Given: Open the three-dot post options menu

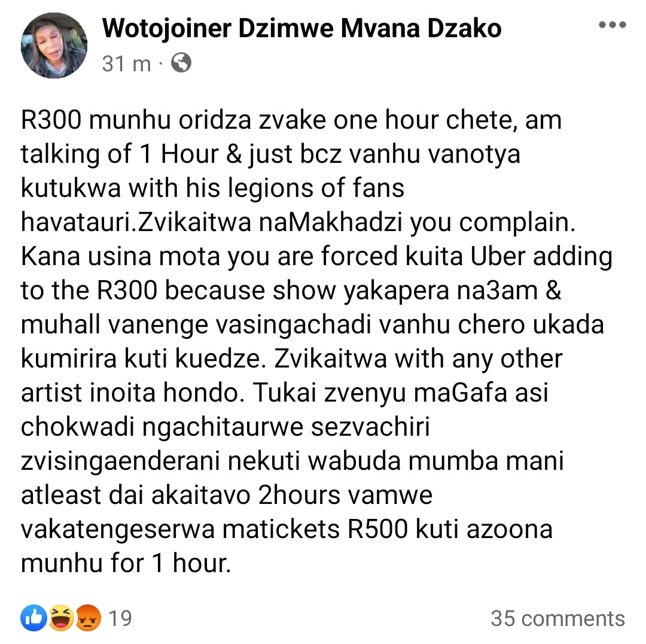Looking at the screenshot, I should pos(613,25).
